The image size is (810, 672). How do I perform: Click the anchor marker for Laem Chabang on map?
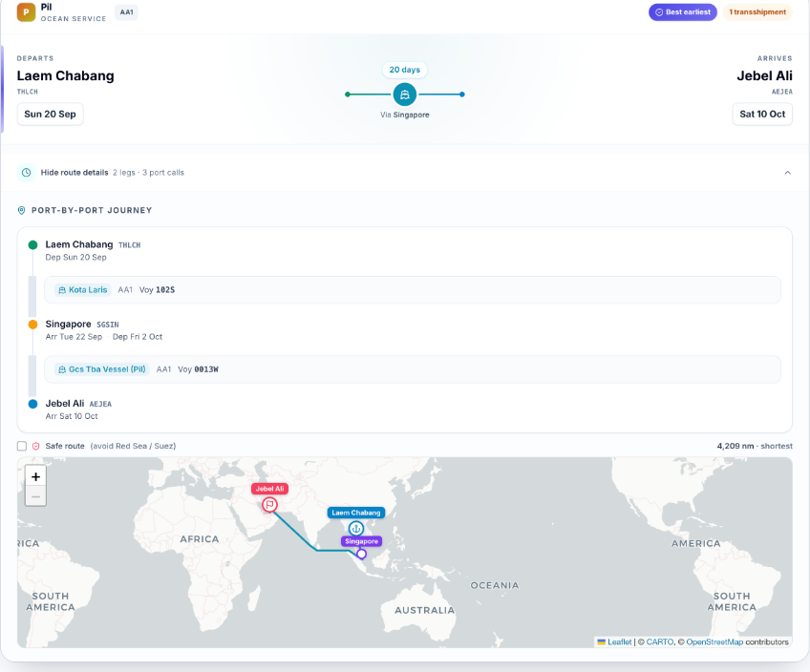[x=356, y=529]
